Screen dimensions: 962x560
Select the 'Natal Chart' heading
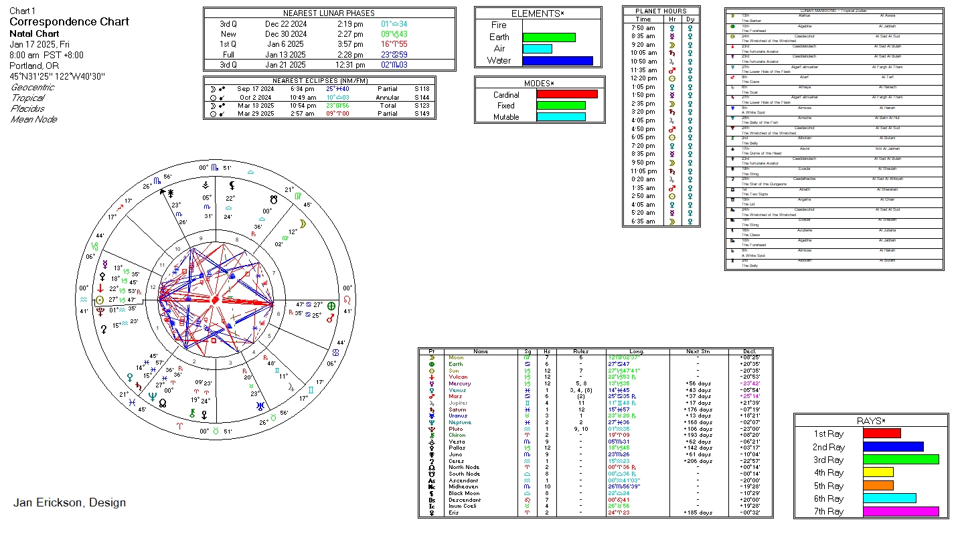point(34,33)
